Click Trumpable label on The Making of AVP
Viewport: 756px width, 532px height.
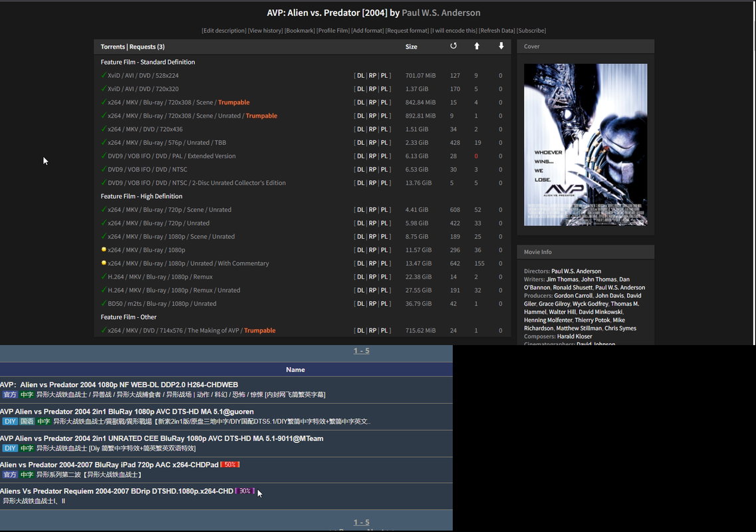(260, 331)
